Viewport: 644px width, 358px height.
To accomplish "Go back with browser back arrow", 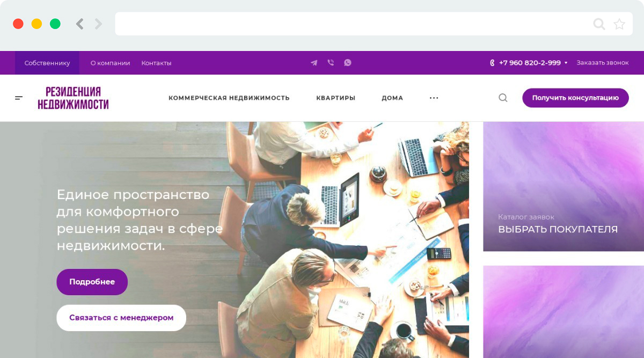I will point(79,24).
